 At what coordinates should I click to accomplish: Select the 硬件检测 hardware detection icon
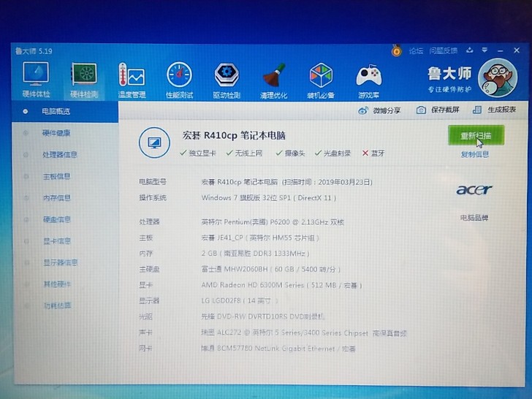point(84,80)
